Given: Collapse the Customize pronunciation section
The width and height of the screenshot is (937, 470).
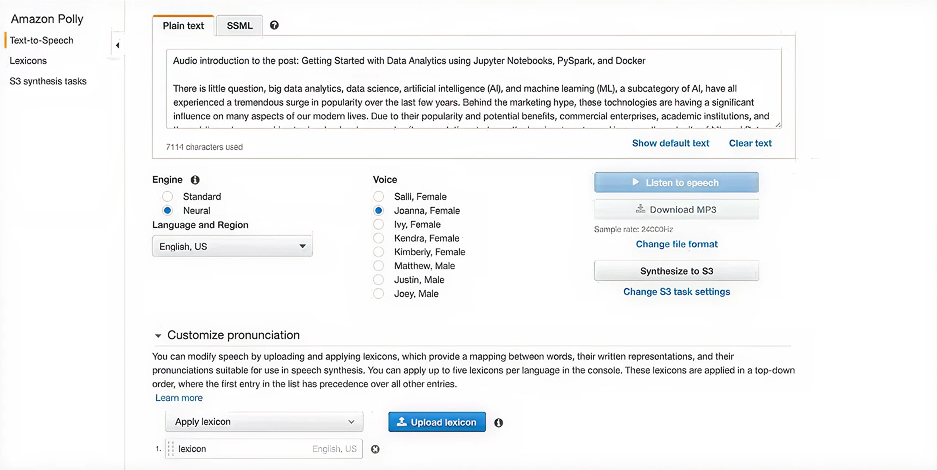Looking at the screenshot, I should pyautogui.click(x=158, y=336).
